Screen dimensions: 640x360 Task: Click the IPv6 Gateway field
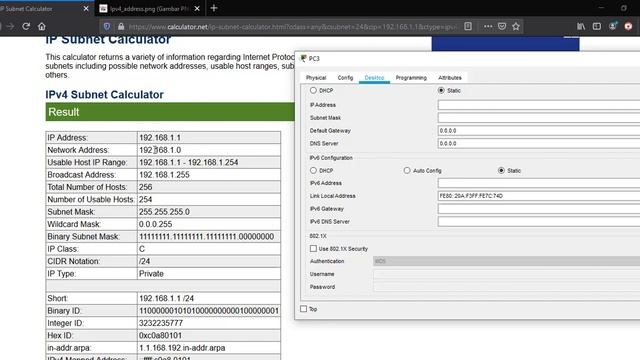pyautogui.click(x=539, y=209)
